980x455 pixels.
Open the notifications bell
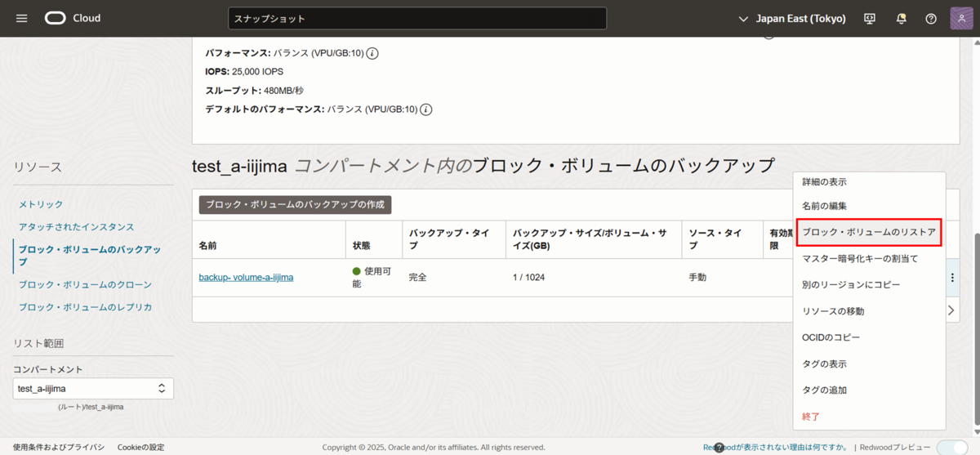(901, 18)
